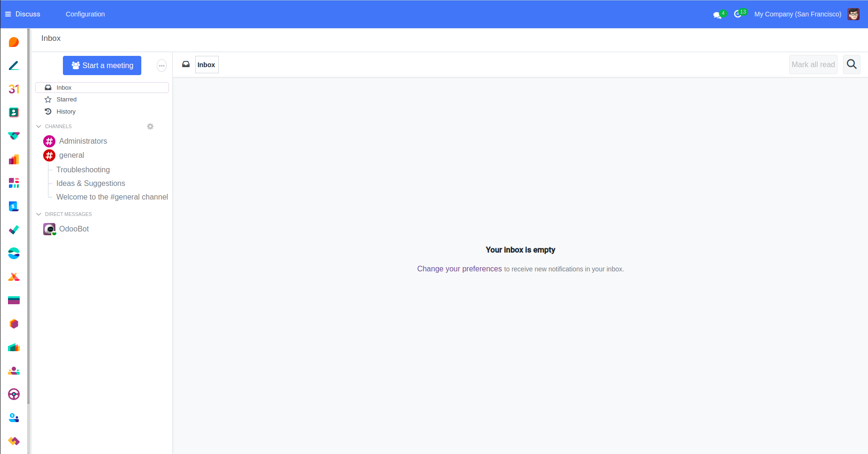Open the activities clock icon with badge 13
868x454 pixels.
[x=738, y=14]
